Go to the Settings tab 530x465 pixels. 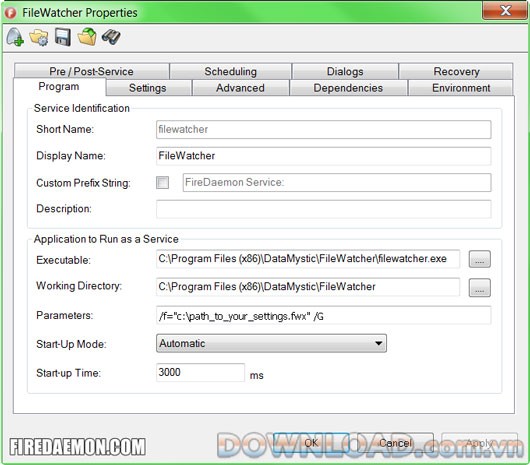(x=148, y=88)
